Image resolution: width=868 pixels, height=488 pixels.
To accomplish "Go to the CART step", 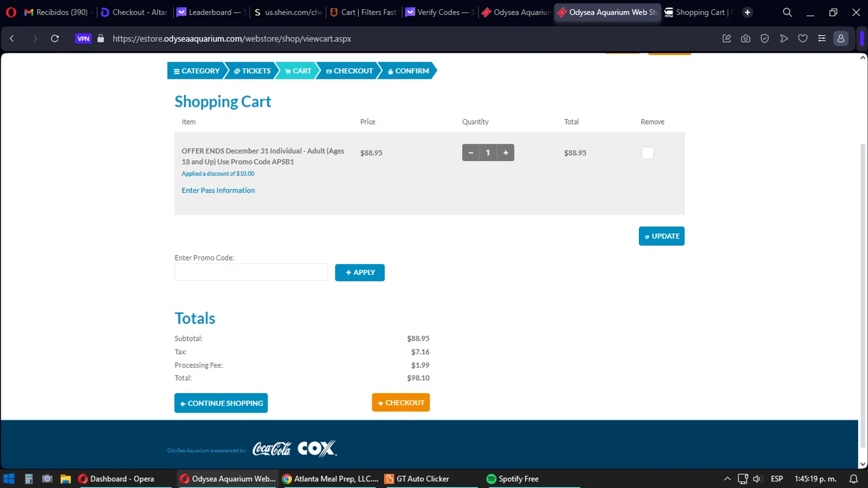I will [x=298, y=71].
